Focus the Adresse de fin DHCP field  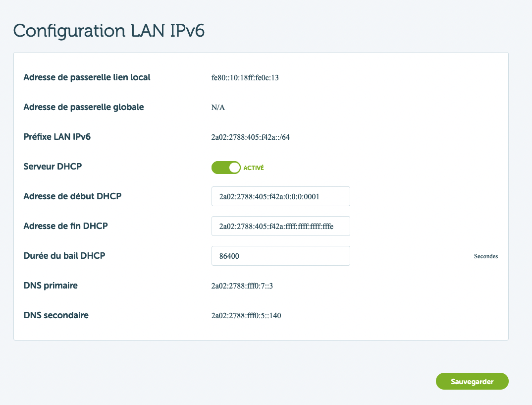280,226
